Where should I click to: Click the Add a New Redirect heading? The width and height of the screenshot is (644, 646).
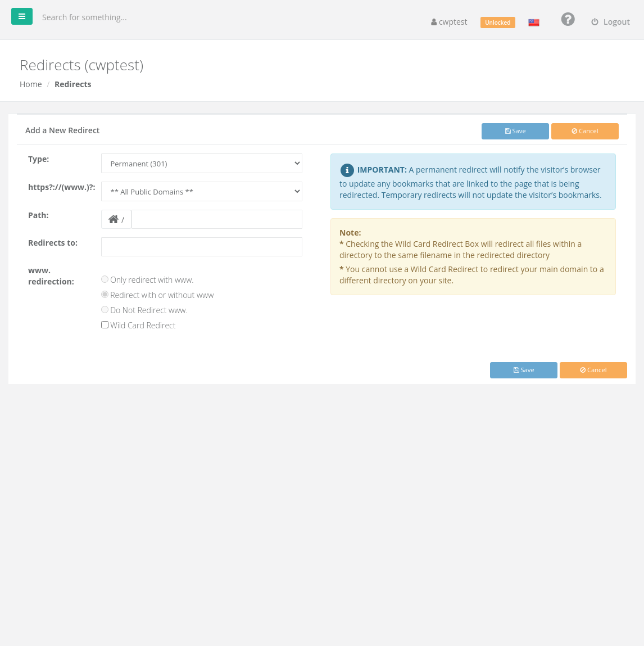pos(62,130)
